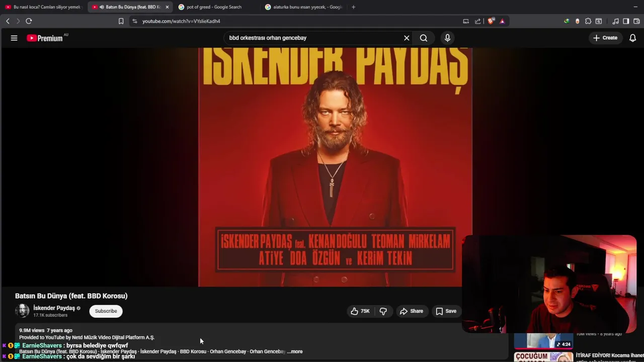This screenshot has height=362, width=644.
Task: Open YouTube notifications bell
Action: [633, 38]
